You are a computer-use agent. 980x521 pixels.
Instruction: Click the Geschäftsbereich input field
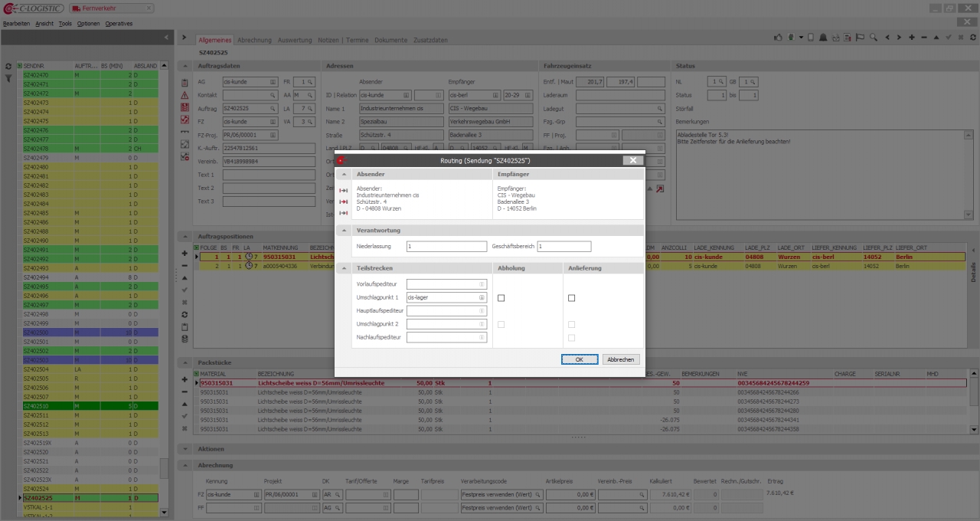point(563,247)
